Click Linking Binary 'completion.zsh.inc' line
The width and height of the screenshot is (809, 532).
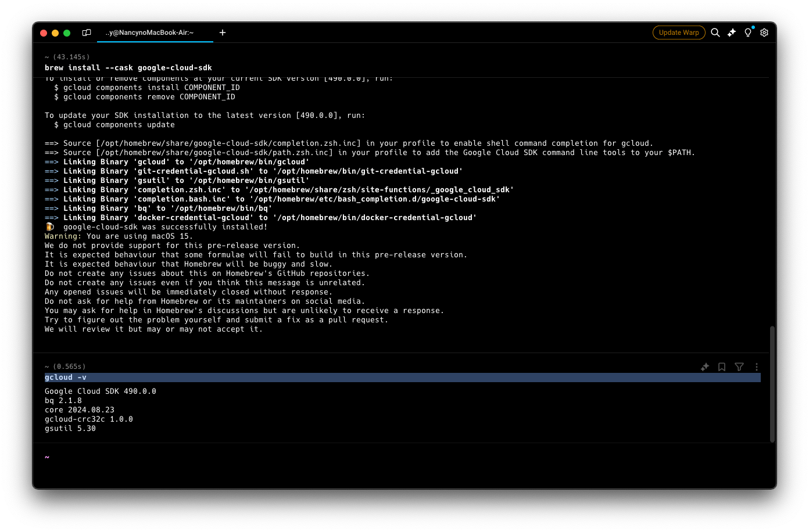tap(280, 190)
